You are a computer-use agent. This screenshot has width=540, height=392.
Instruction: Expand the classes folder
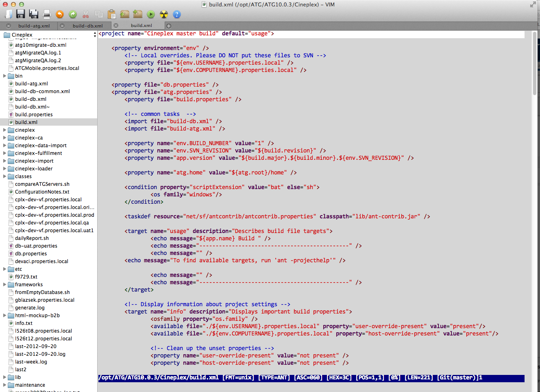tap(4, 176)
